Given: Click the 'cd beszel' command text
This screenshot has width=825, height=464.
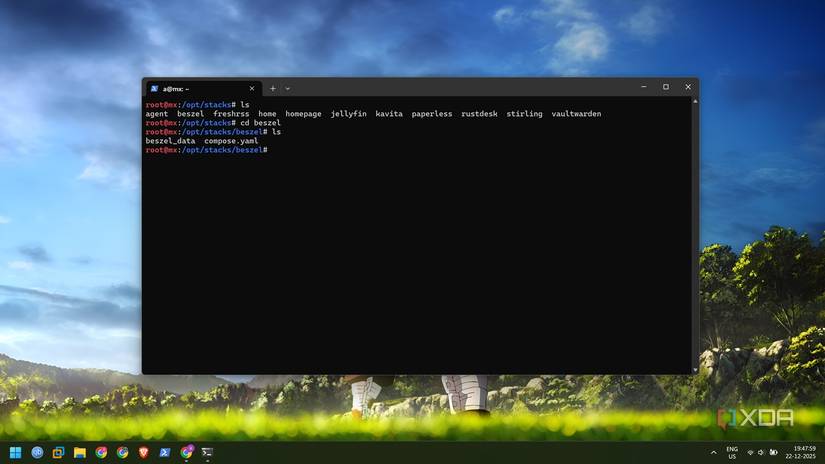Looking at the screenshot, I should coord(260,123).
